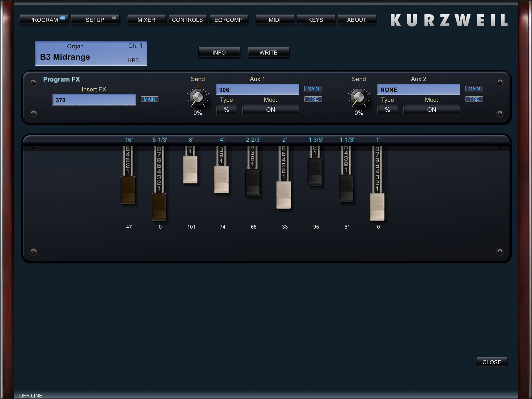The height and width of the screenshot is (399, 532).
Task: Toggle the Aux 2 PRE button
Action: [x=474, y=99]
